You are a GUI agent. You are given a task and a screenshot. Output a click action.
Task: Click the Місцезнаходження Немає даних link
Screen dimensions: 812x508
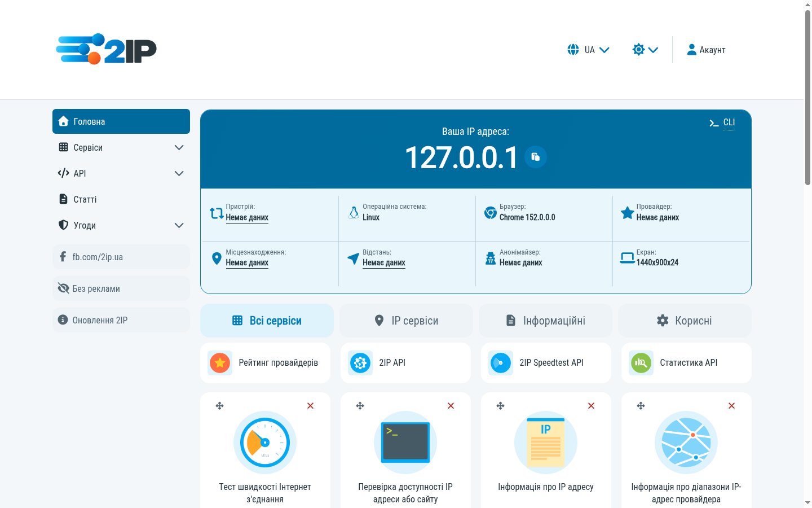(247, 262)
